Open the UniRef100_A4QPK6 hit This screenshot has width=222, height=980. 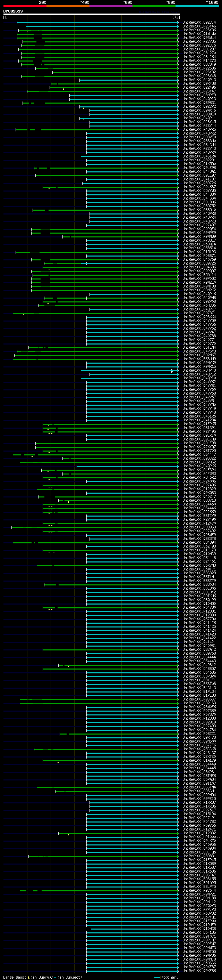(x=199, y=465)
